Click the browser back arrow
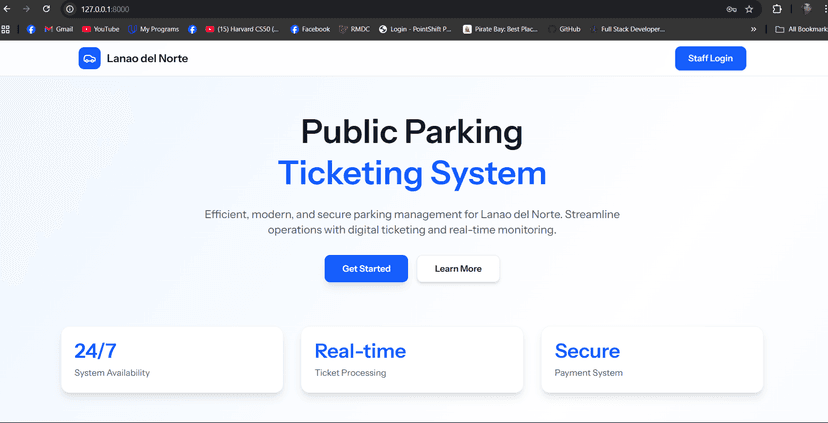This screenshot has width=828, height=423. (7, 9)
